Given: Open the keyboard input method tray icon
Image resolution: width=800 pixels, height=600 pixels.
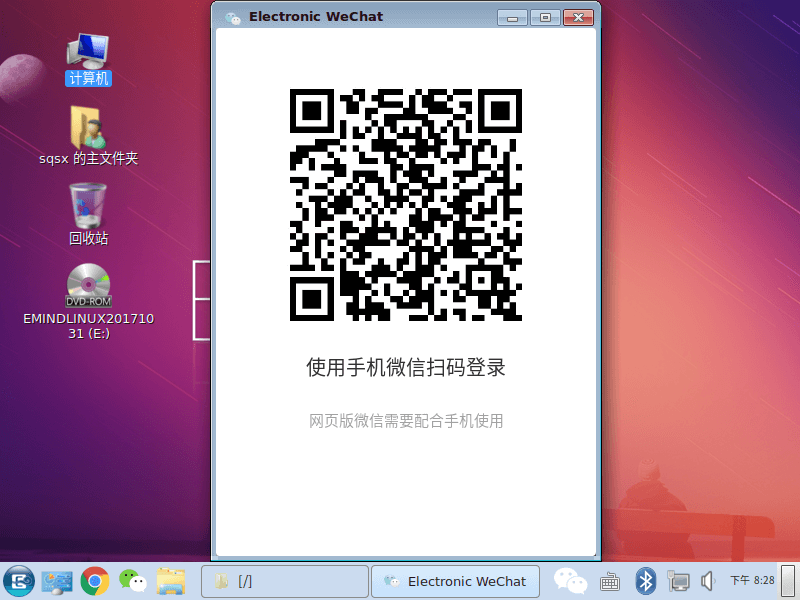Looking at the screenshot, I should (x=610, y=582).
